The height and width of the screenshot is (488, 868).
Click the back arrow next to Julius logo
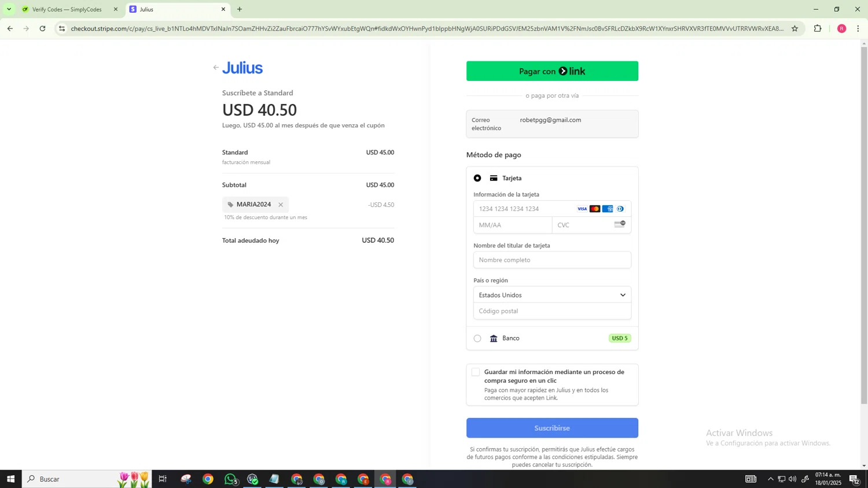[x=216, y=68]
